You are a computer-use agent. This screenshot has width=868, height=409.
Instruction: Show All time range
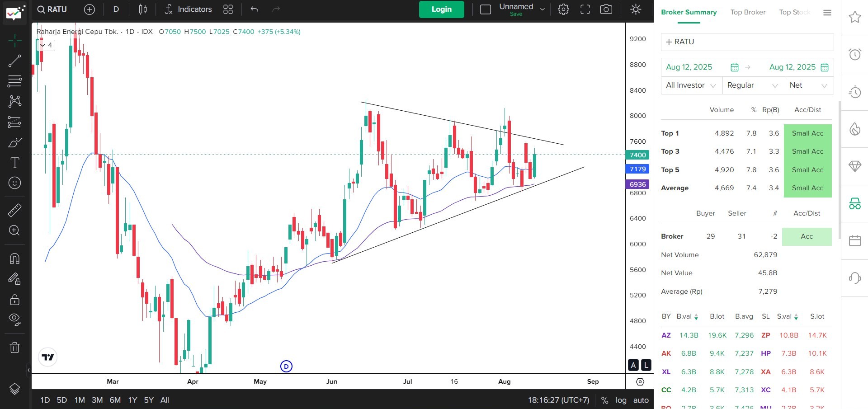[165, 400]
